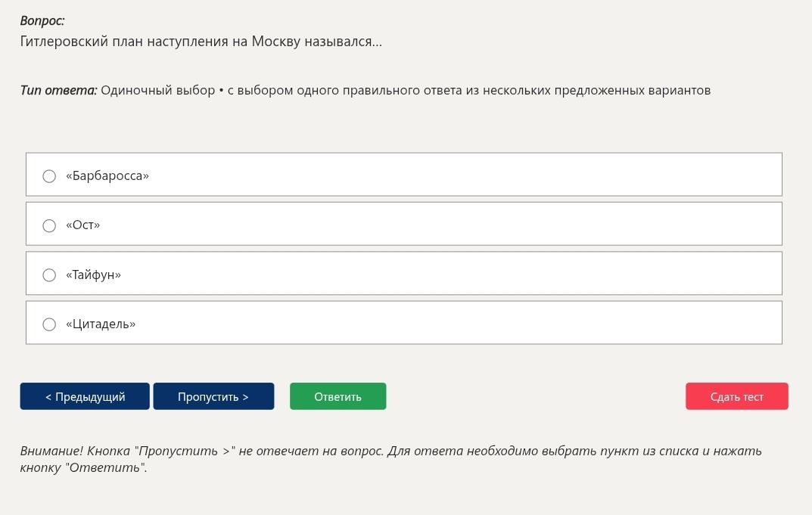812x515 pixels.
Task: Click the Внимание! warning note text
Action: pyautogui.click(x=391, y=459)
